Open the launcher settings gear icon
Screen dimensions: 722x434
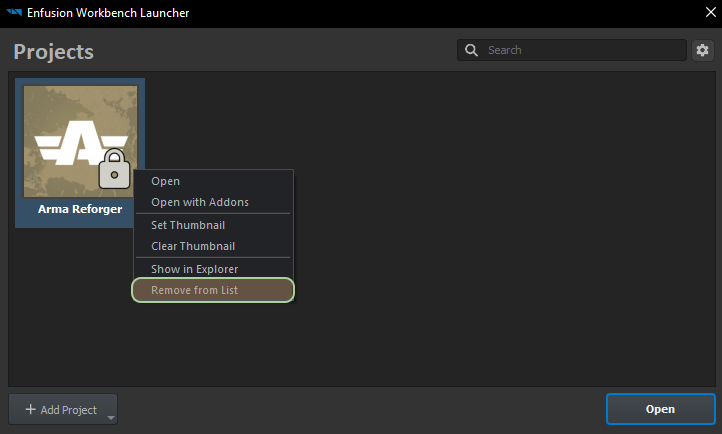click(x=702, y=50)
